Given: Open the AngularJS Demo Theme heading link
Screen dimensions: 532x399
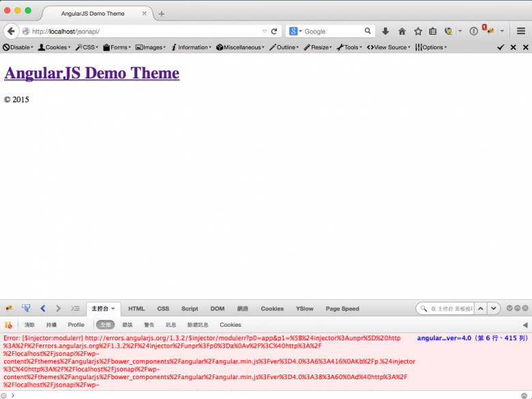Looking at the screenshot, I should pyautogui.click(x=91, y=73).
